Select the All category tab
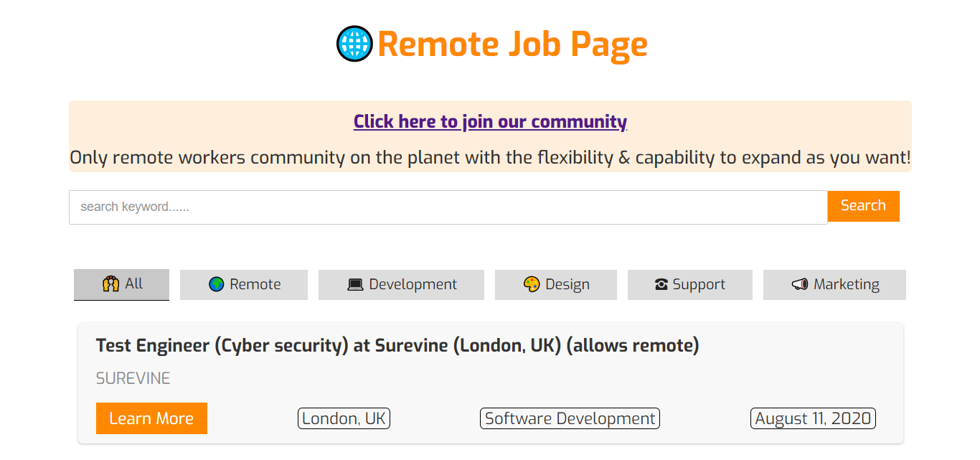 [x=122, y=284]
